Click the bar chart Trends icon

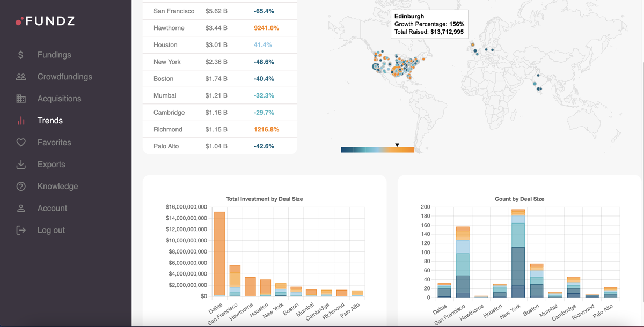pyautogui.click(x=21, y=121)
